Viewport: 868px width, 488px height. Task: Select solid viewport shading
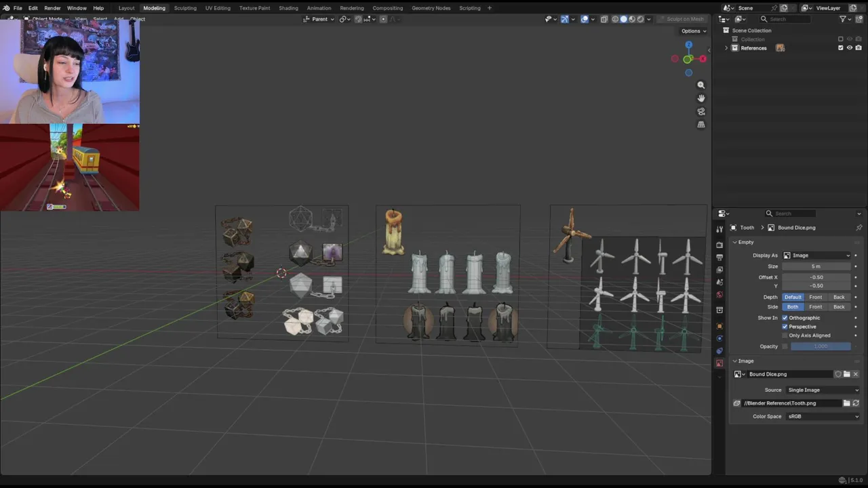tap(623, 19)
